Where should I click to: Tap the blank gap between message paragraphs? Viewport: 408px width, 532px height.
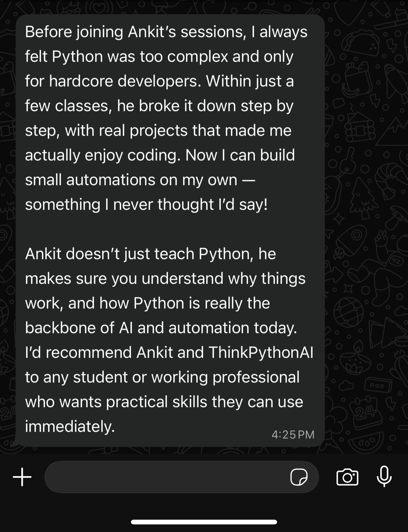coord(158,229)
